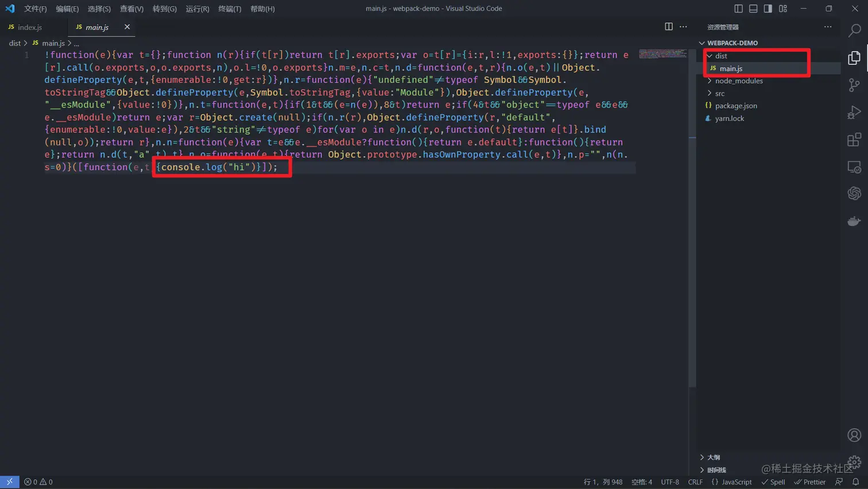The width and height of the screenshot is (868, 489).
Task: Click Spell status bar item
Action: click(773, 482)
